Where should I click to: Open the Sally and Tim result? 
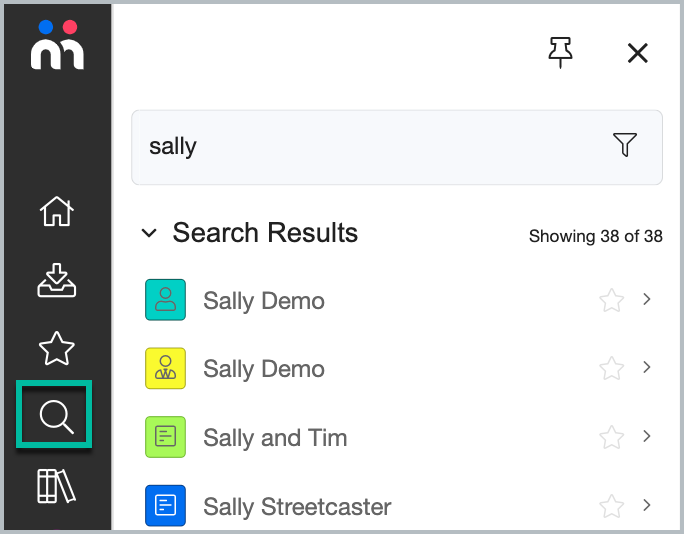click(275, 438)
